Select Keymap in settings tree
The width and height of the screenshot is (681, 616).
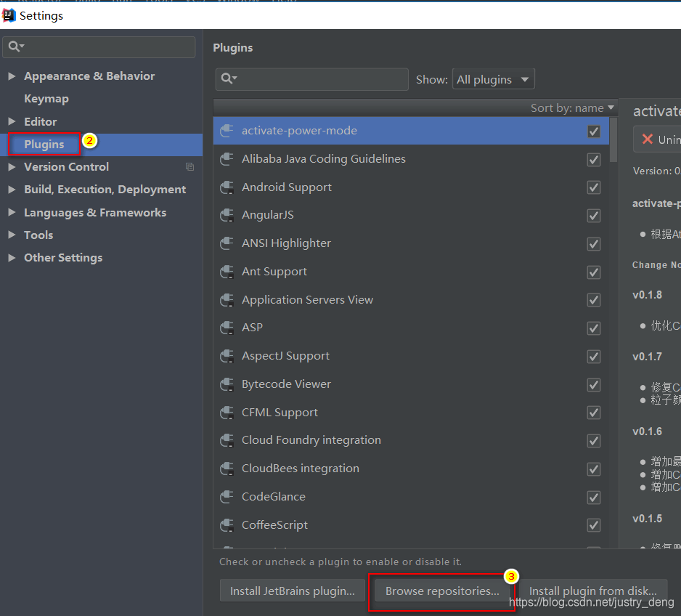(x=46, y=99)
